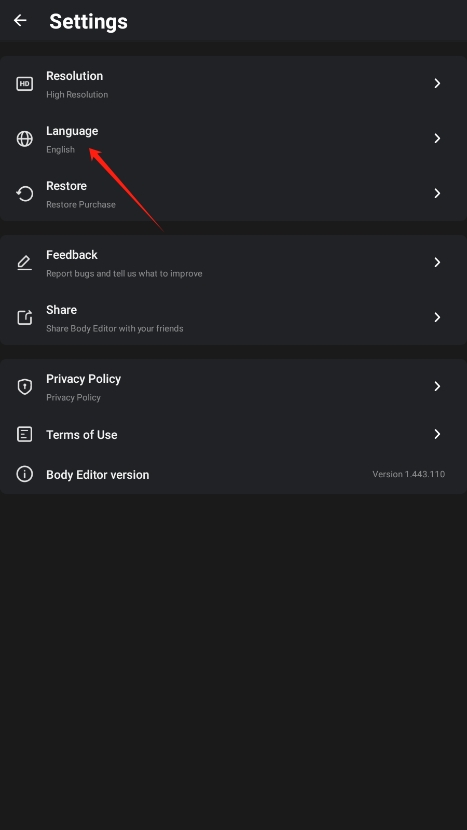Tap the Terms of Use document icon

tap(24, 435)
